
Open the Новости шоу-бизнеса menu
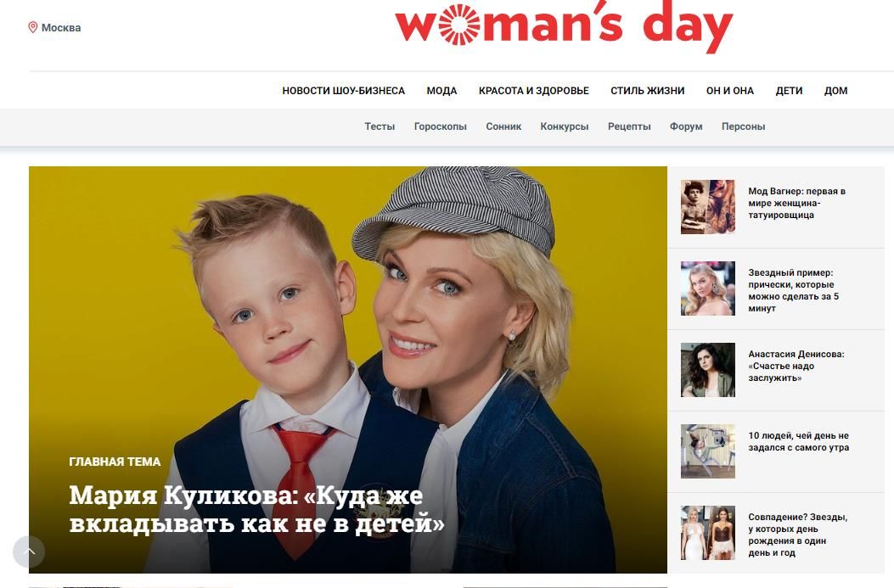[343, 91]
